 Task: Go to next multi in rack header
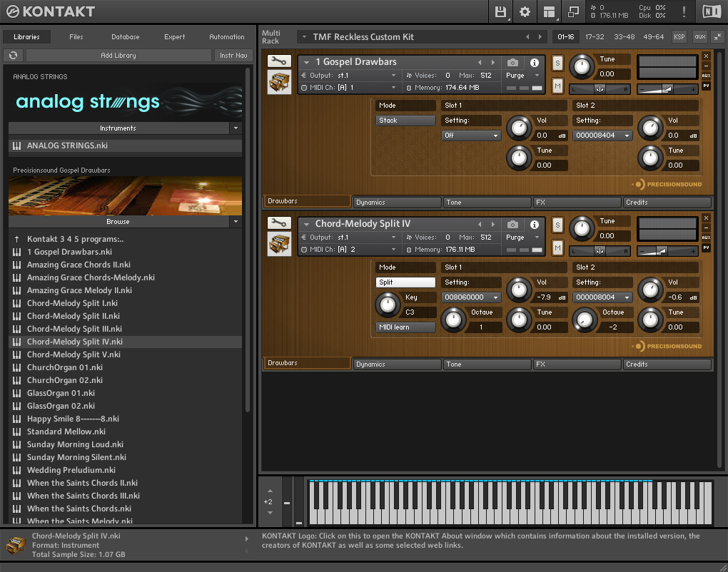[540, 36]
